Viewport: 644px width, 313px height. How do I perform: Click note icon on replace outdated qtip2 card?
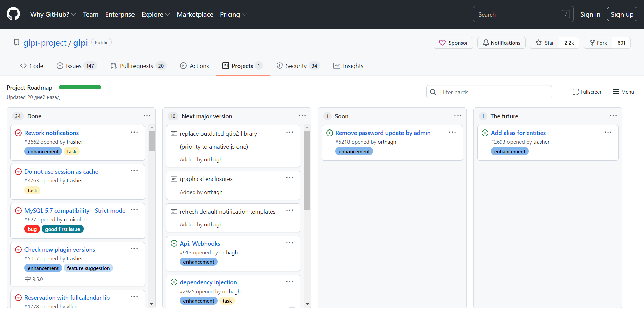tap(174, 134)
